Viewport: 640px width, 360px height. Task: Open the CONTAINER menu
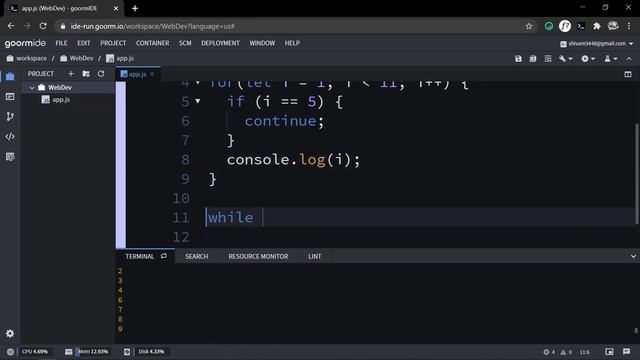152,43
